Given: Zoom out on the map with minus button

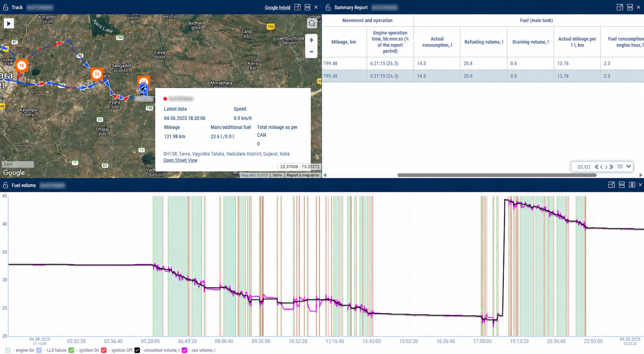Looking at the screenshot, I should [311, 52].
